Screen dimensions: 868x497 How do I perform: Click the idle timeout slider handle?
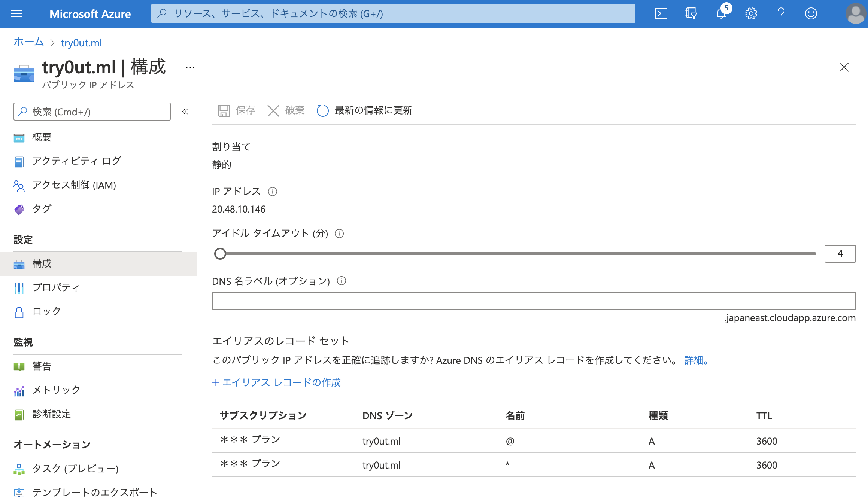click(x=220, y=254)
